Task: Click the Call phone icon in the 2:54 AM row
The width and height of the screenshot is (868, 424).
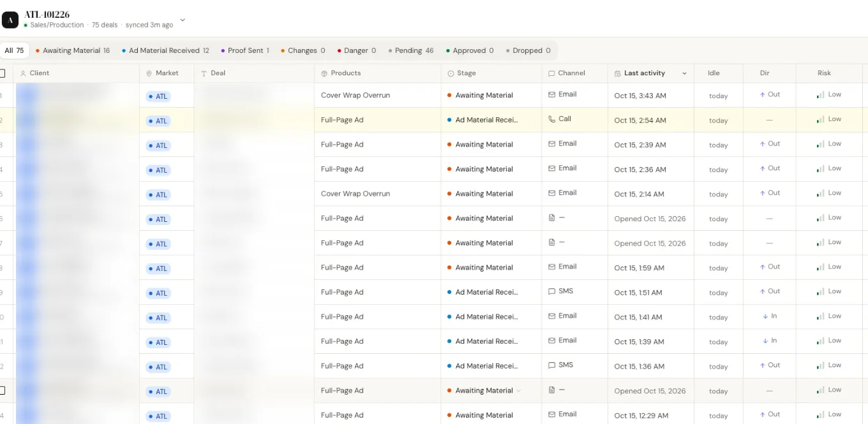Action: [x=551, y=119]
